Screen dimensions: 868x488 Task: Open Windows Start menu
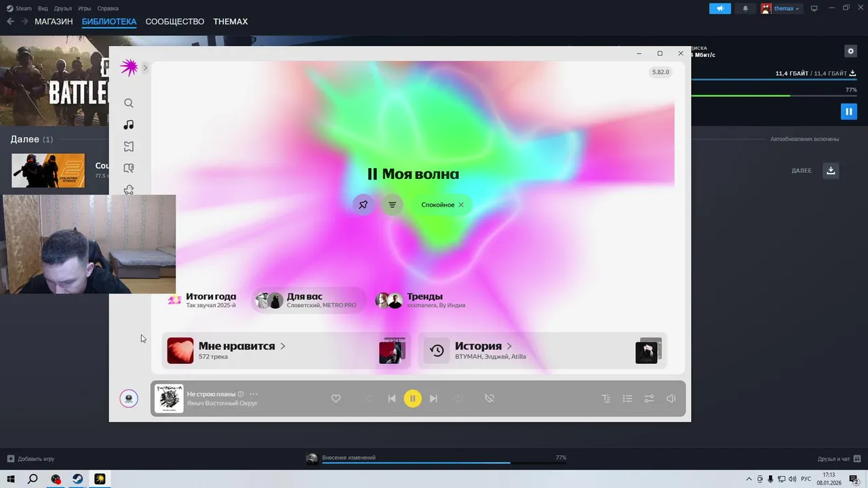click(x=10, y=479)
